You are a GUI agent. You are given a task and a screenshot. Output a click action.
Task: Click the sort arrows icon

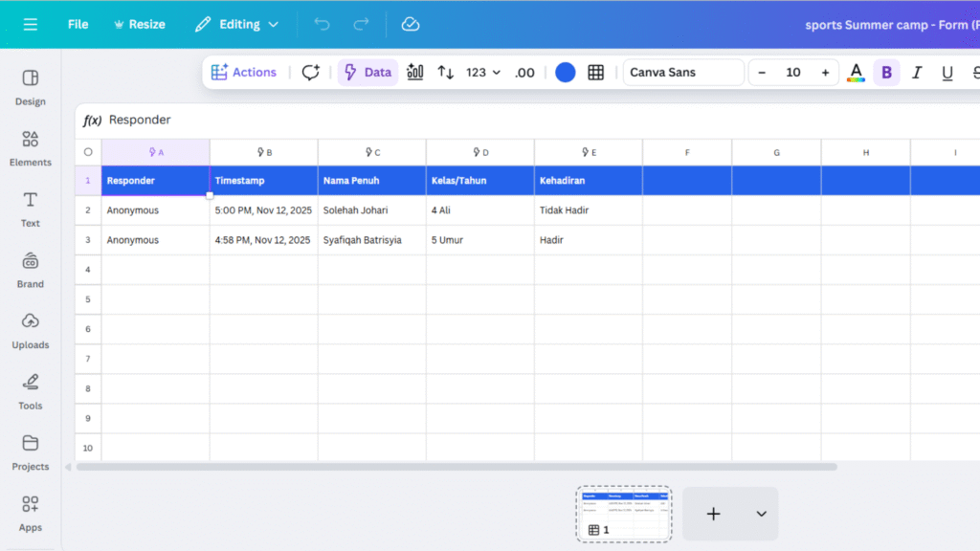(x=446, y=72)
